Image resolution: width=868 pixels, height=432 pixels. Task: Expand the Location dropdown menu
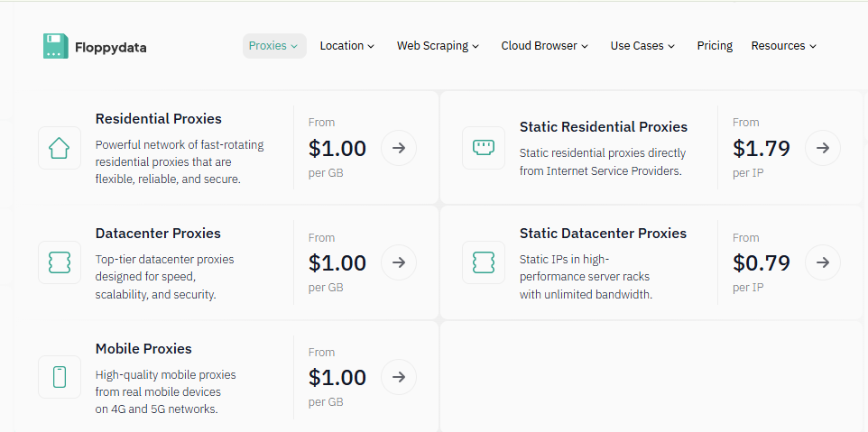coord(347,46)
